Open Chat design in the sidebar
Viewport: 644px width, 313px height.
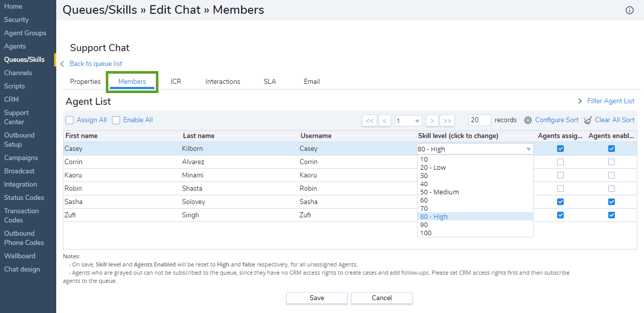coord(22,270)
